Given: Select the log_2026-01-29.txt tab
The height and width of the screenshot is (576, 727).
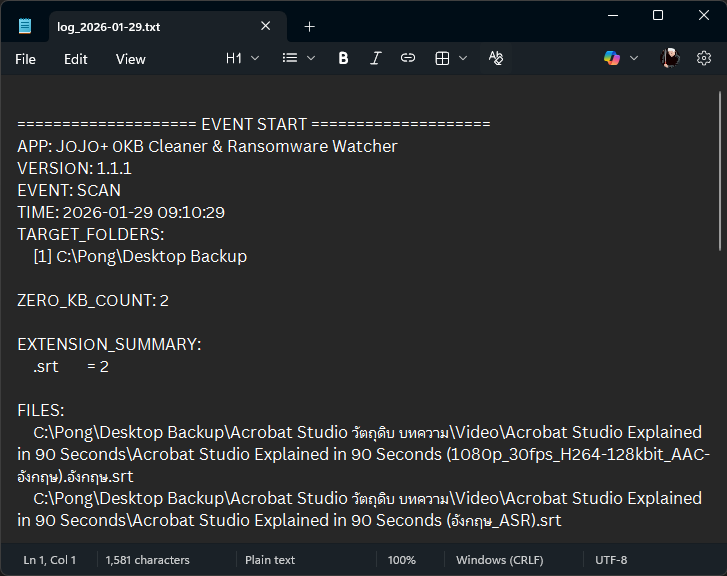Looking at the screenshot, I should point(167,26).
